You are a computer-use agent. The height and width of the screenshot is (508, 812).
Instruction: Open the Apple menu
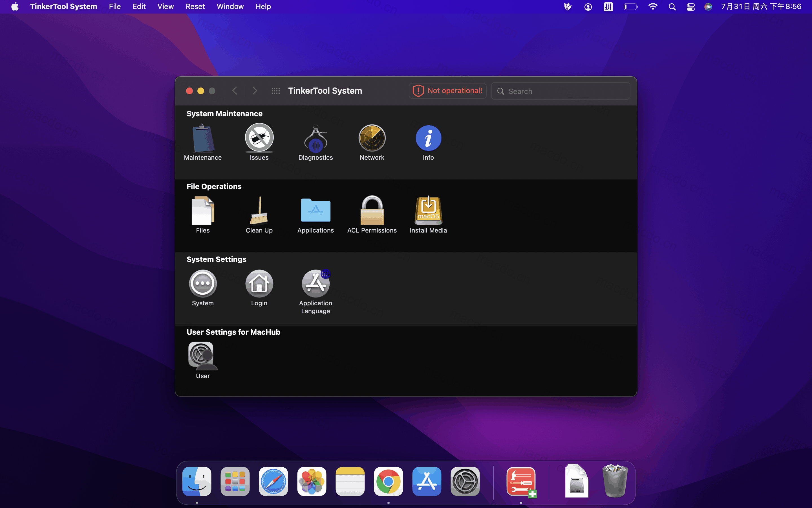coord(15,6)
